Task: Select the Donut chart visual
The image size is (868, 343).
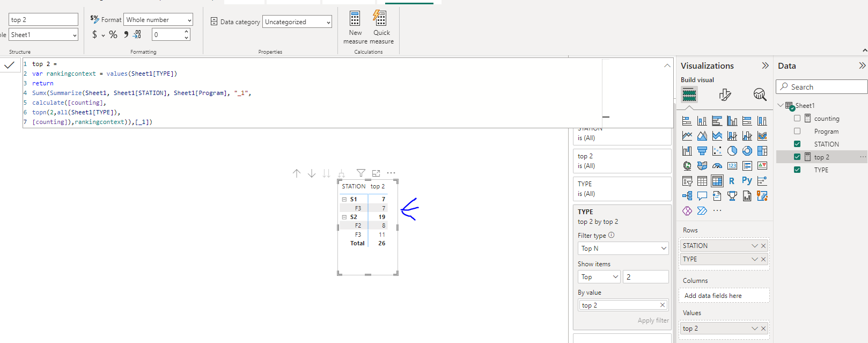Action: [747, 151]
